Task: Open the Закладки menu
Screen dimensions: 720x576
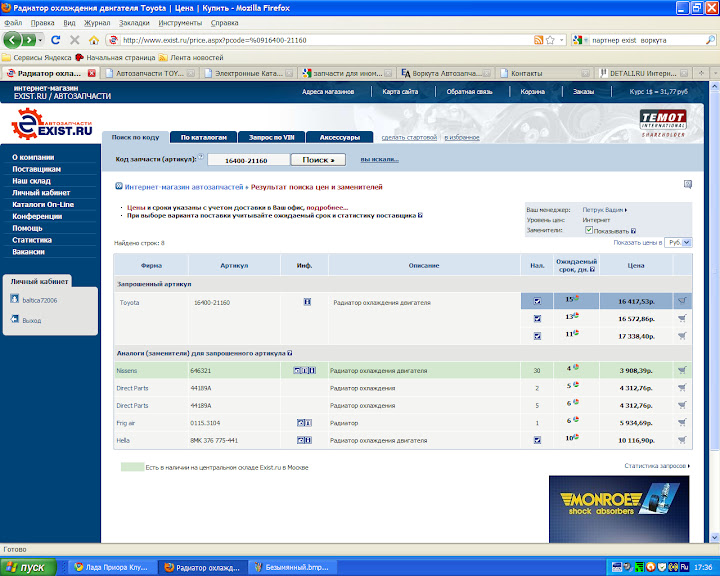Action: tap(134, 23)
